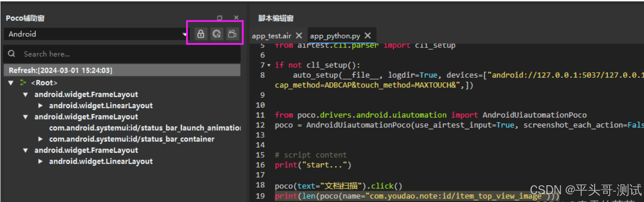Click cap_method=ADBCAP&touch_method=MAXTOUCH& text

374,85
